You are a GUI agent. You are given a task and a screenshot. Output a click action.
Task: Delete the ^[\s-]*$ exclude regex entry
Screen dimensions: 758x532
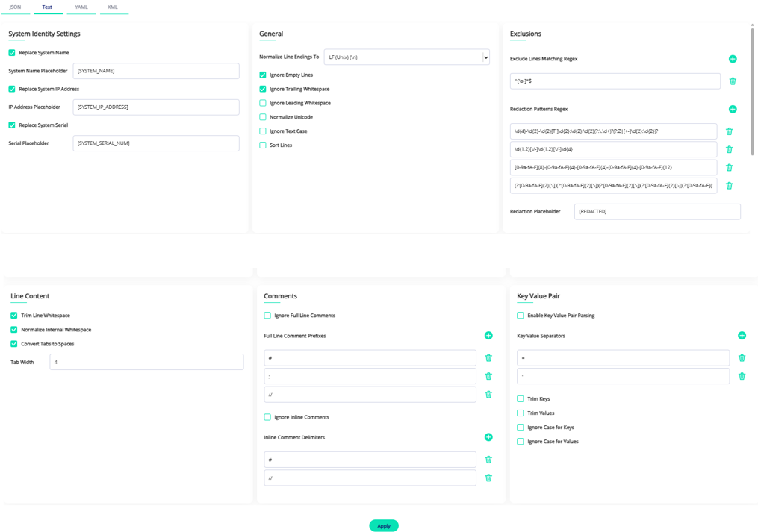[x=733, y=81]
